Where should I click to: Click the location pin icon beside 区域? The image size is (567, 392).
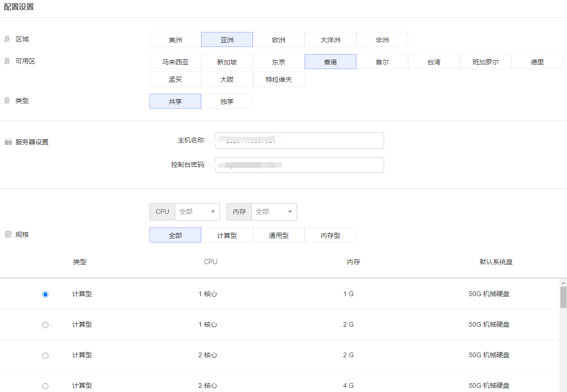[x=7, y=39]
